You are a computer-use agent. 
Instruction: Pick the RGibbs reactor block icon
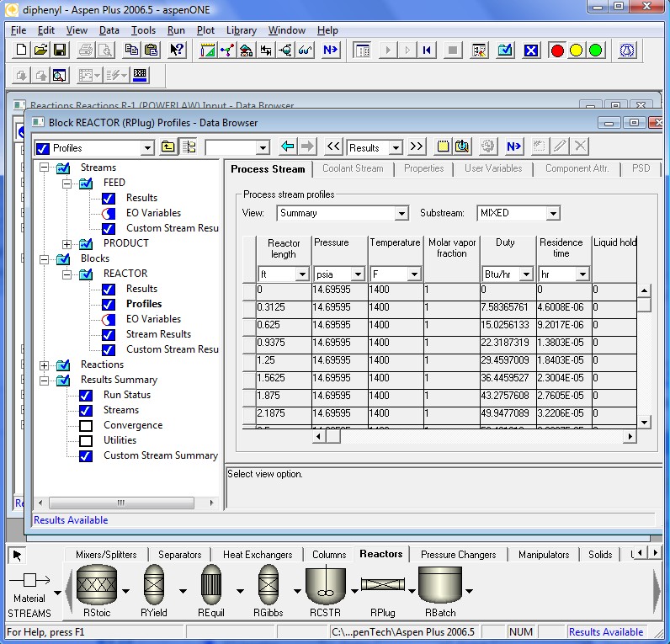(268, 585)
